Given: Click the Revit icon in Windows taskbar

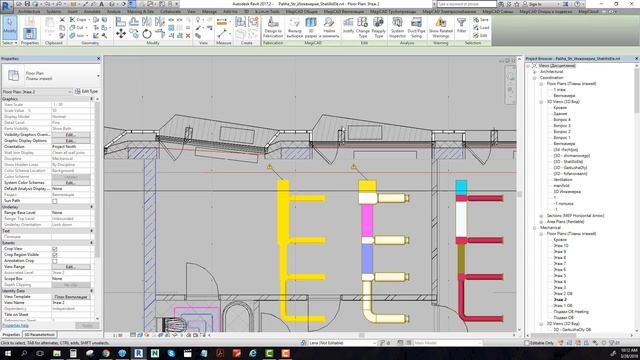Looking at the screenshot, I should [x=138, y=353].
